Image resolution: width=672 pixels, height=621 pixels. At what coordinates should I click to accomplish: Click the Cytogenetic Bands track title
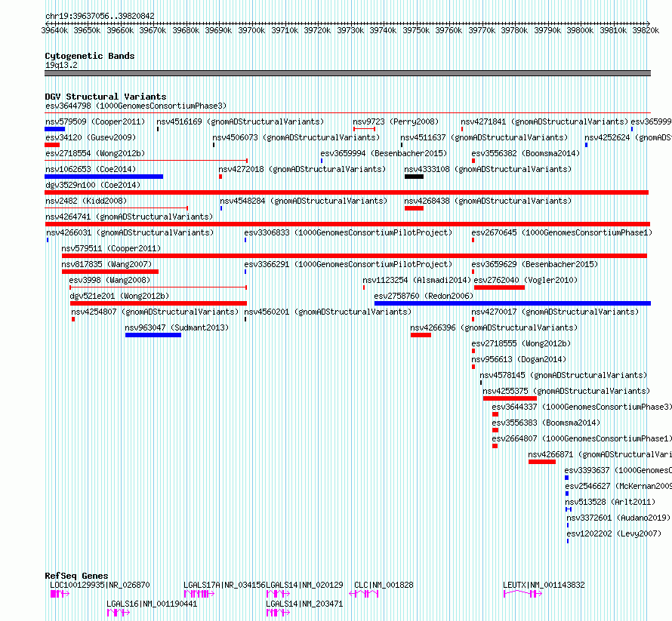pos(90,56)
